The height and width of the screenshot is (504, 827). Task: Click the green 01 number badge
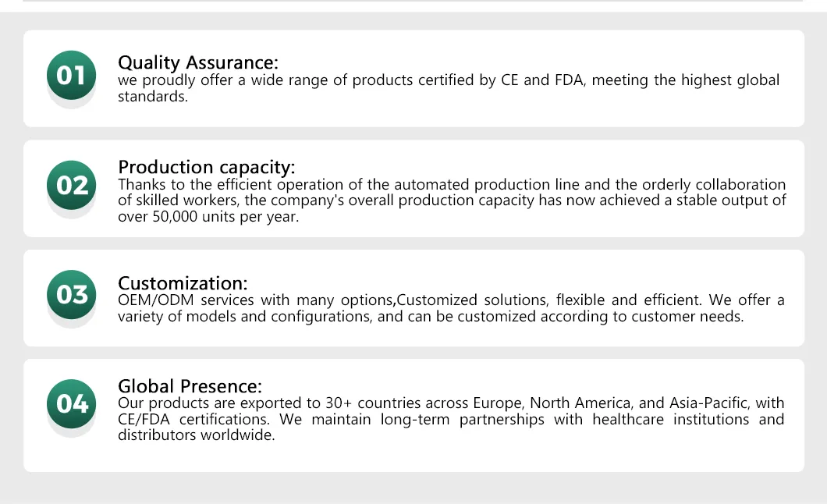point(71,76)
